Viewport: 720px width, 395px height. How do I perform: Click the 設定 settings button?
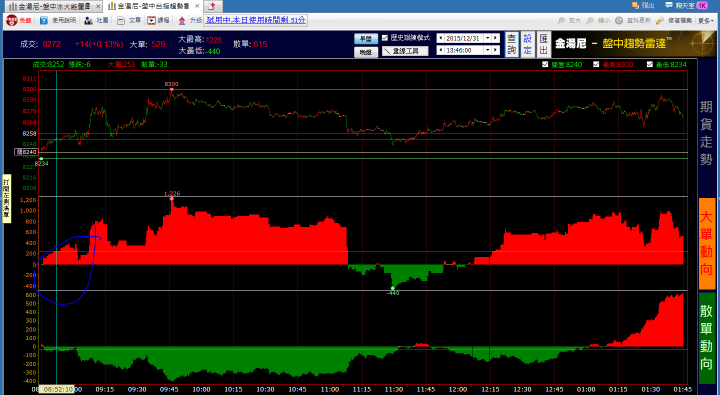pos(528,45)
